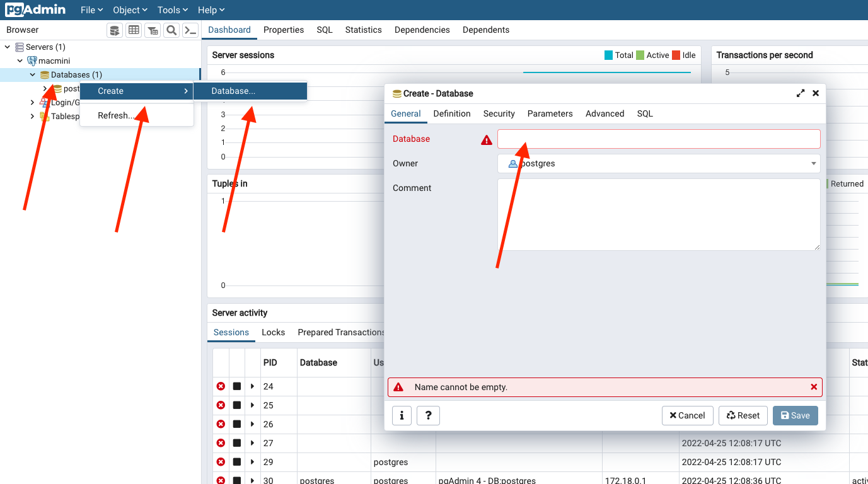
Task: Select Refresh... in the context menu
Action: (x=136, y=115)
